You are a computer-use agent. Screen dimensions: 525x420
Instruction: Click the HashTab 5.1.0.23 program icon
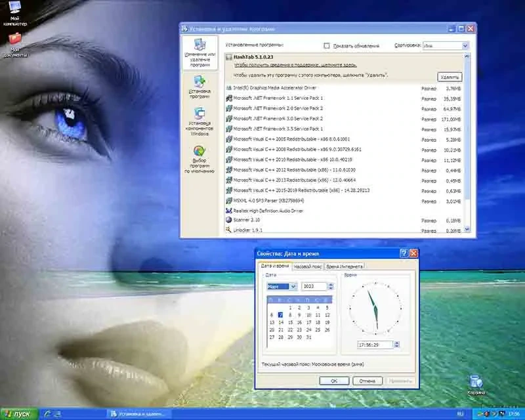coord(229,57)
